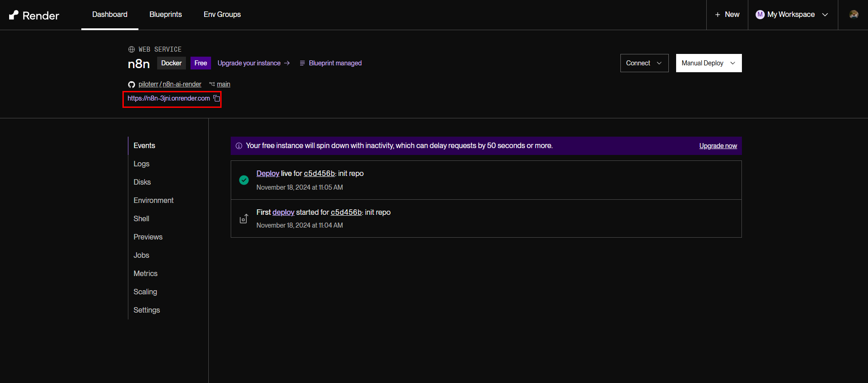Click the M workspace badge icon
Image resolution: width=868 pixels, height=383 pixels.
pos(760,15)
